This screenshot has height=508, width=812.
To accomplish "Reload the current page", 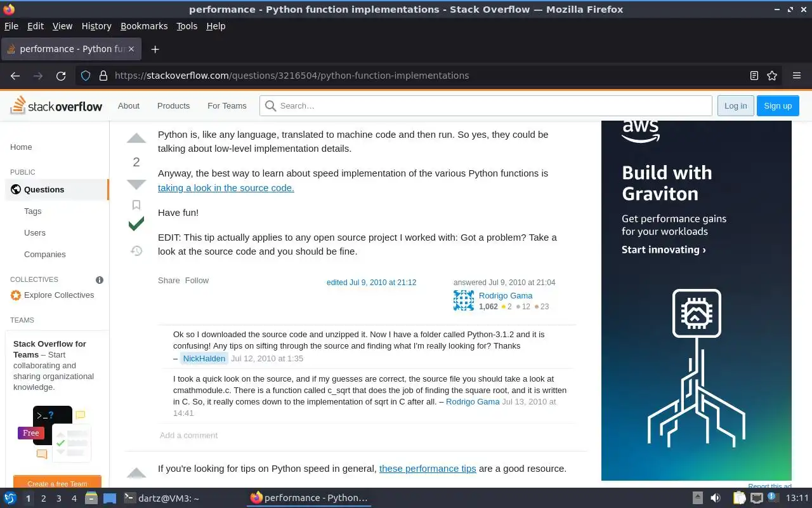I will click(x=61, y=76).
